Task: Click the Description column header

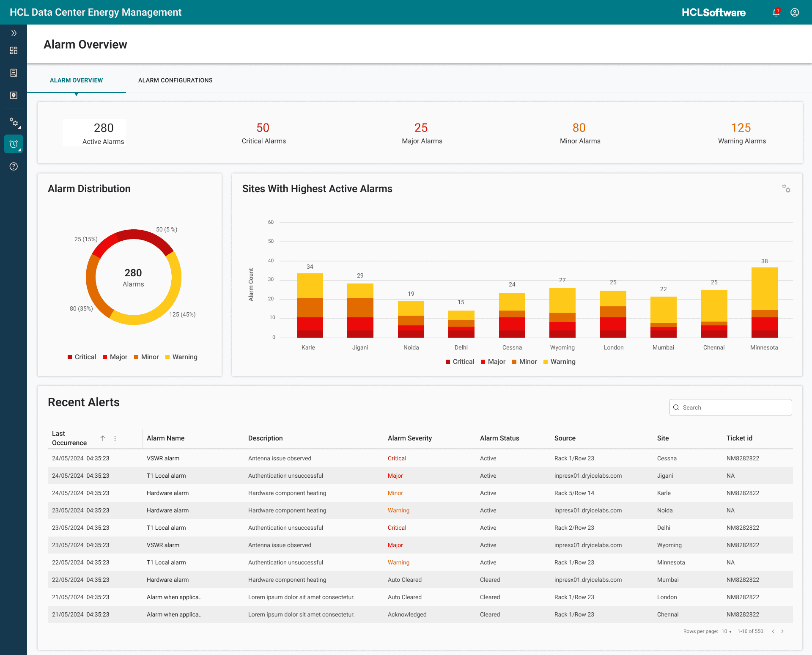Action: tap(266, 438)
